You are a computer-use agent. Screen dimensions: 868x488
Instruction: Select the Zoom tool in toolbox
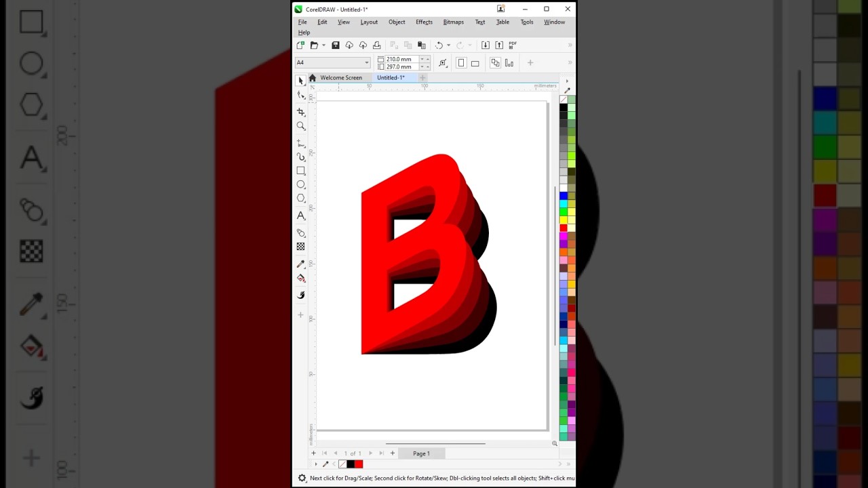301,126
